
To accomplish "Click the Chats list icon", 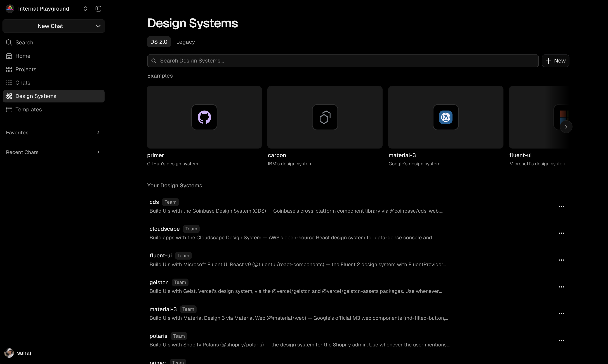I will click(x=9, y=83).
